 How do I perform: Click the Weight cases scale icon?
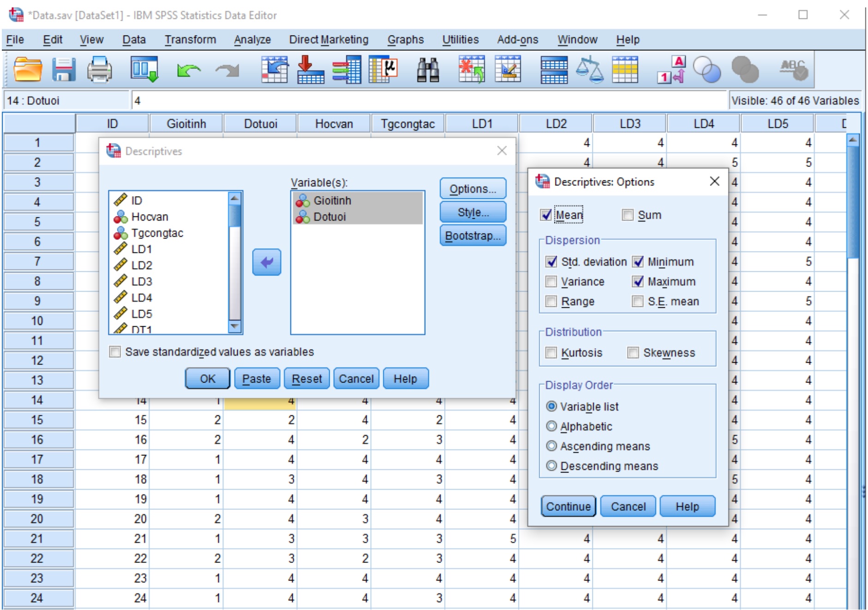[590, 69]
